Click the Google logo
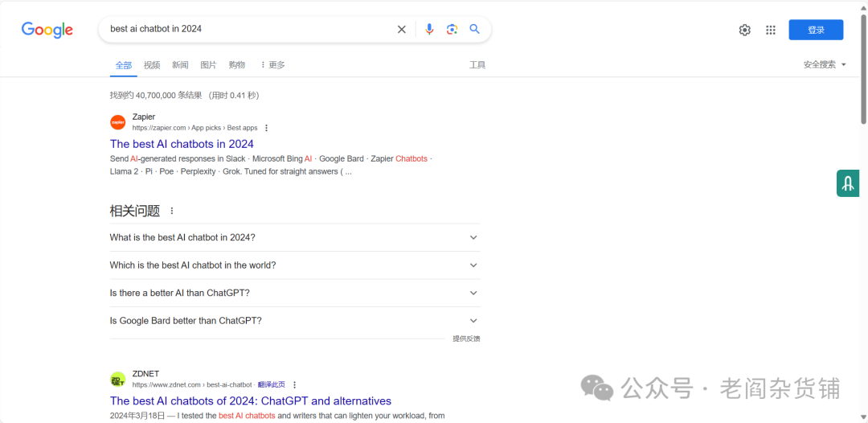The width and height of the screenshot is (868, 423). pos(47,29)
